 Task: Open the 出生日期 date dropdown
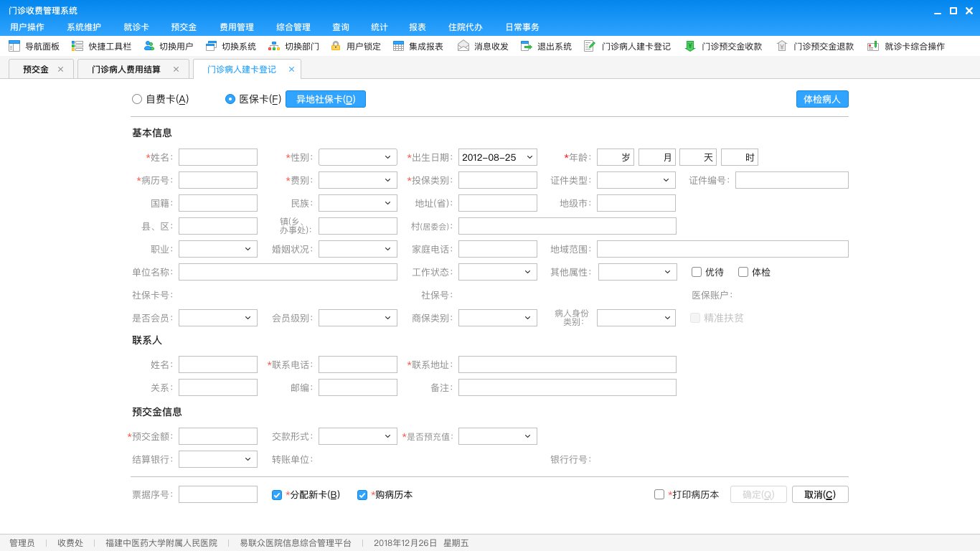click(x=498, y=157)
